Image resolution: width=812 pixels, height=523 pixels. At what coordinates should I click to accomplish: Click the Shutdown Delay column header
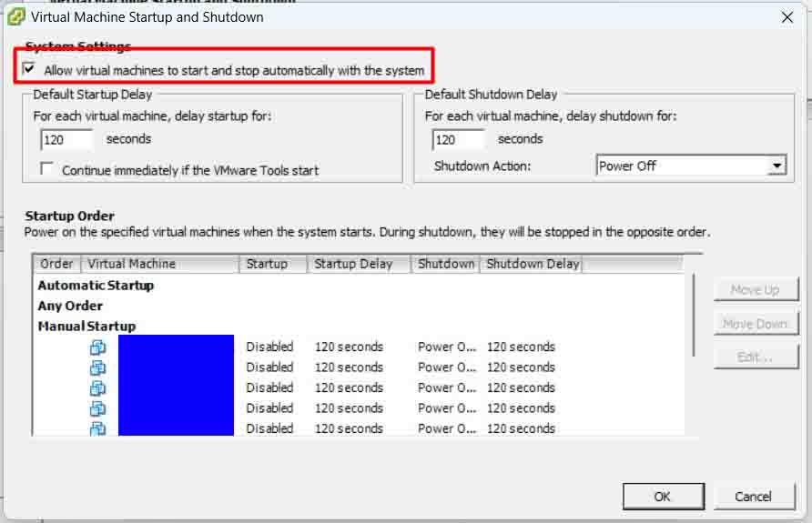click(532, 264)
